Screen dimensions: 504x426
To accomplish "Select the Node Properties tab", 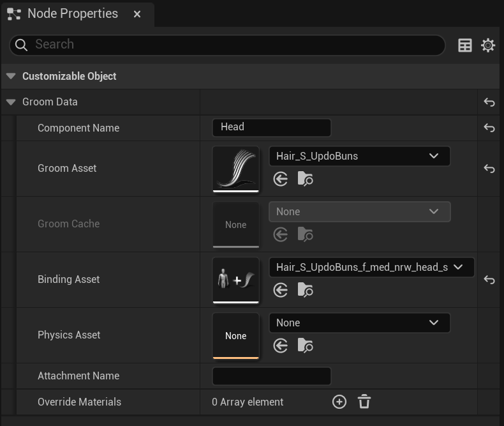I will pos(73,14).
